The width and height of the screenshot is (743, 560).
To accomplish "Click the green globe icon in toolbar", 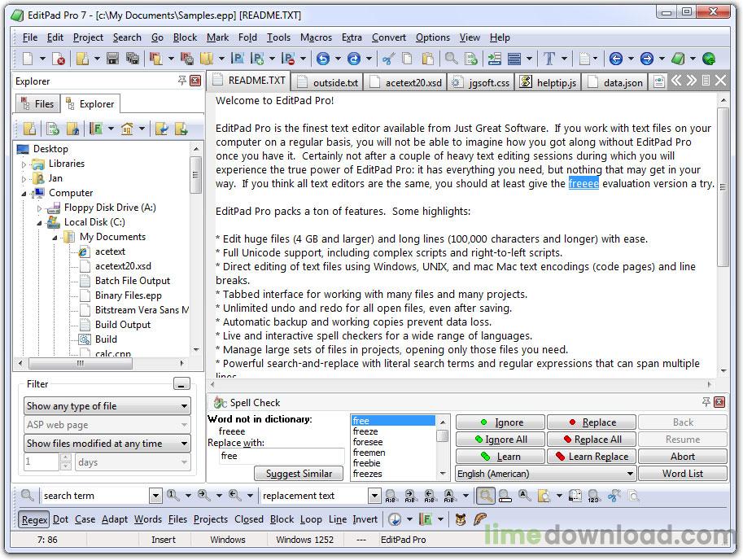I will 709,59.
